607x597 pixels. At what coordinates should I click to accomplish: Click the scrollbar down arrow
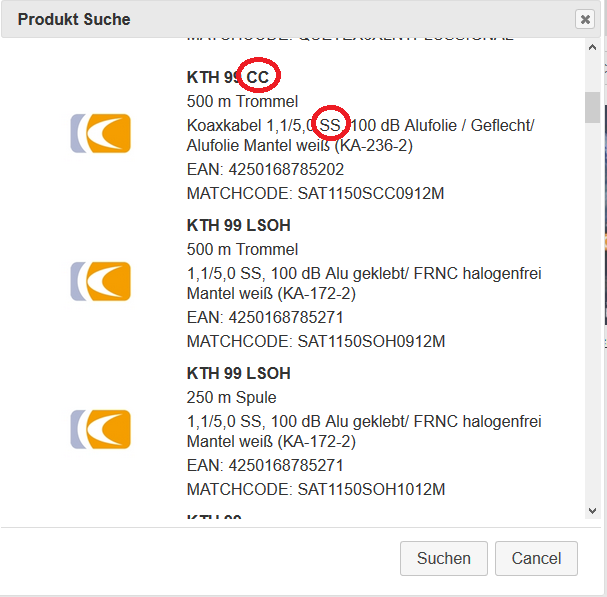pyautogui.click(x=592, y=511)
